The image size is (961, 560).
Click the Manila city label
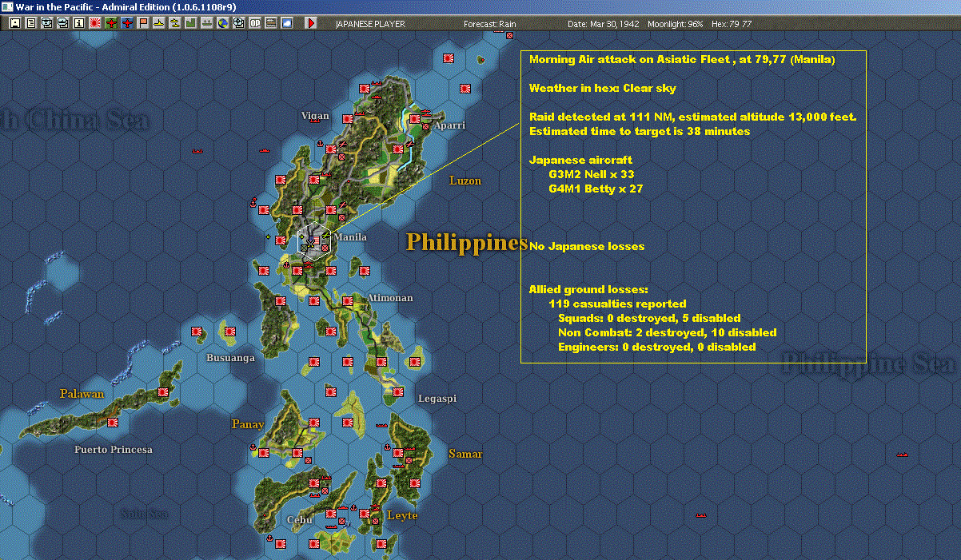pos(350,237)
